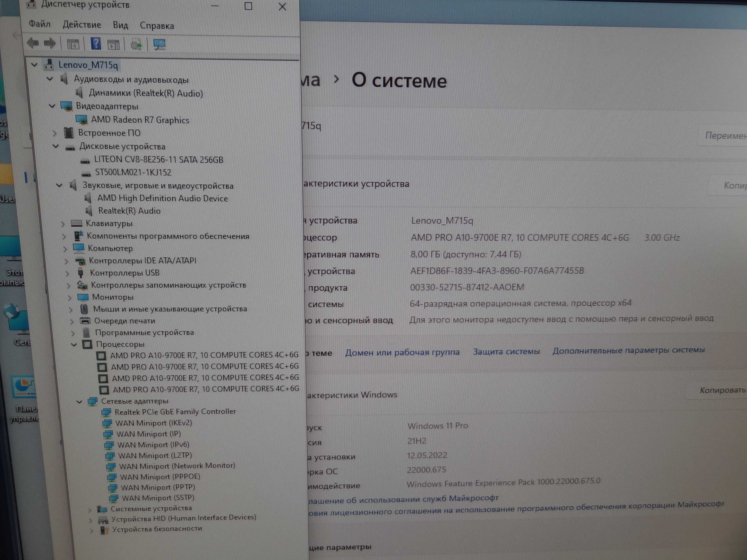Select WAN Miniport (PPPOE) adapter
The height and width of the screenshot is (560, 747).
[160, 477]
